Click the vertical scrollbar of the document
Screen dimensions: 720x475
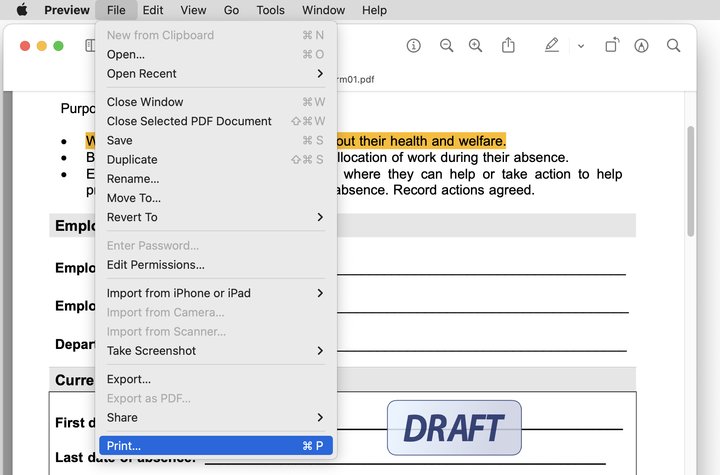click(690, 180)
